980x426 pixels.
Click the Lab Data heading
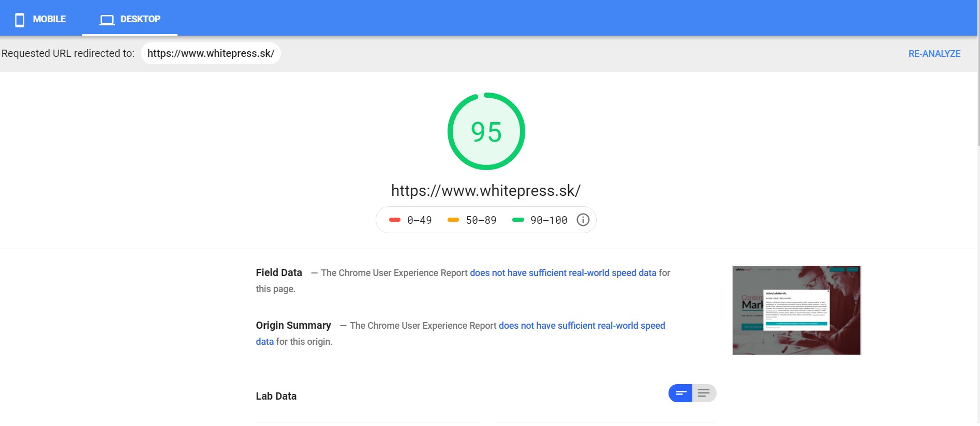click(276, 396)
